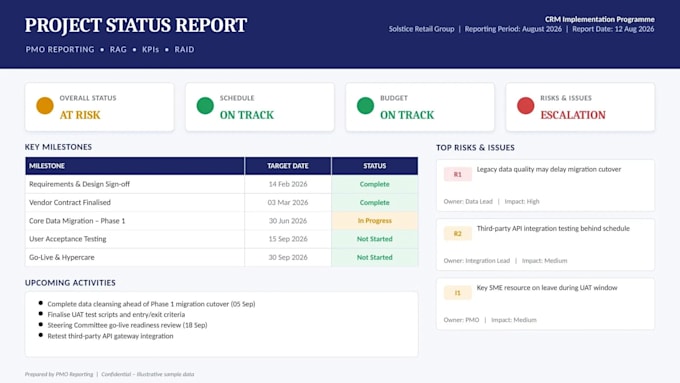Open the Legacy data quality risk card
Viewport: 680px width, 383px height.
point(546,185)
